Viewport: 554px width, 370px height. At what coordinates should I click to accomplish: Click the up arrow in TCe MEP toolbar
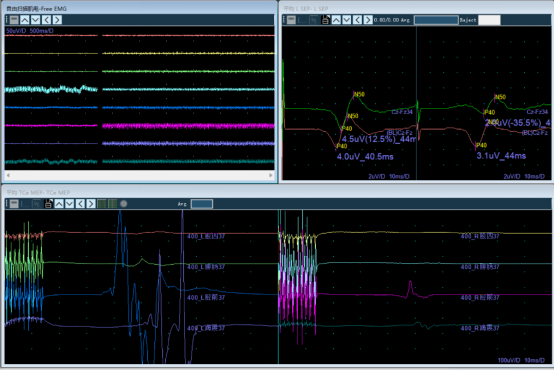click(x=59, y=204)
